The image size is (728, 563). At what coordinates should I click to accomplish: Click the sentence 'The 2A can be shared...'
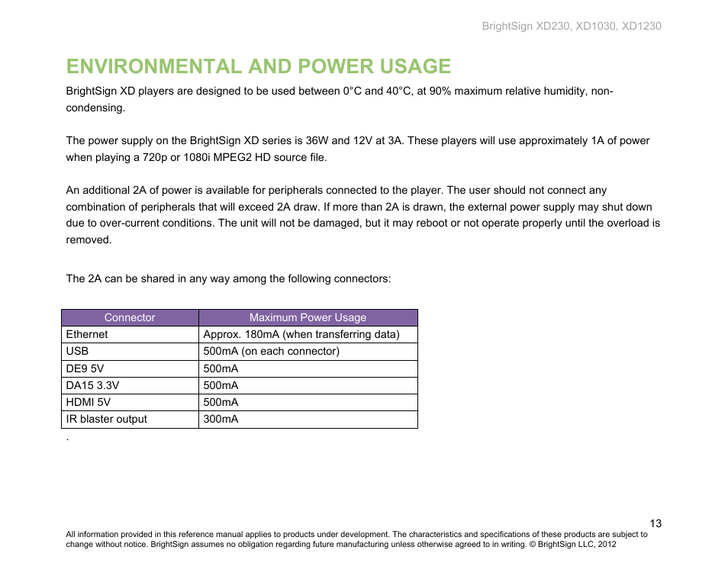[x=228, y=278]
